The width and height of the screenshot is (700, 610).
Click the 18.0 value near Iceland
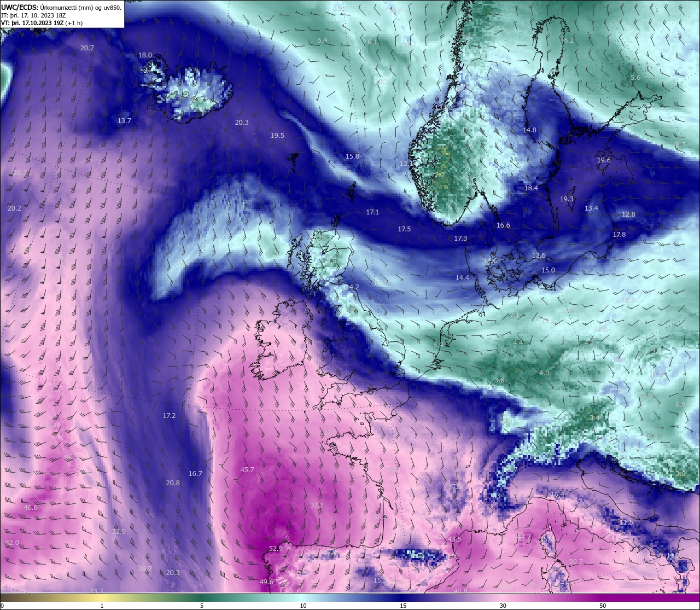tap(145, 55)
